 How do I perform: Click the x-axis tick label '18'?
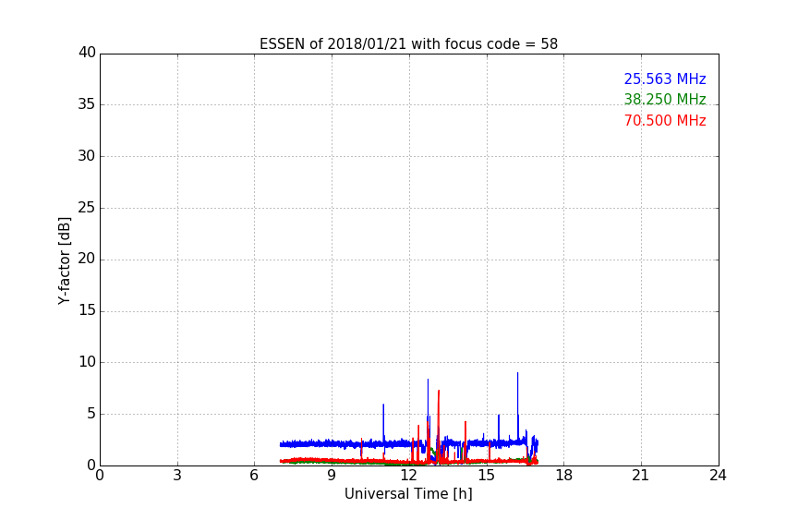coord(564,476)
